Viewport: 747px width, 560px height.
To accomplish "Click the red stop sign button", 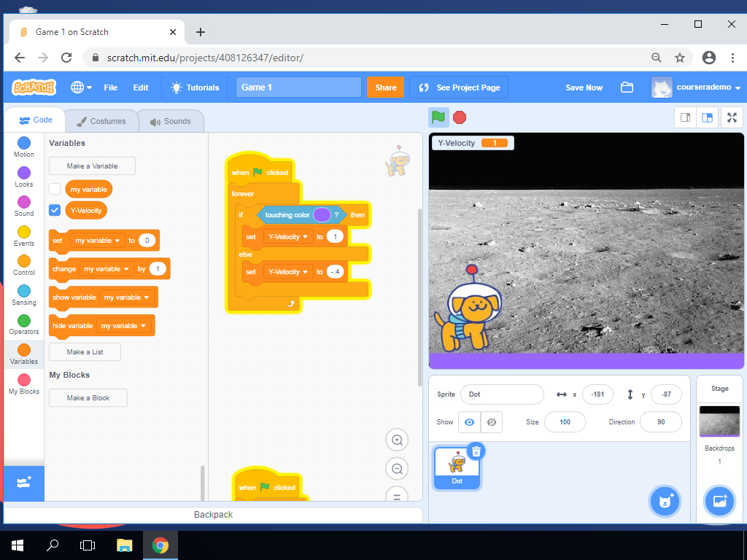I will pos(460,117).
